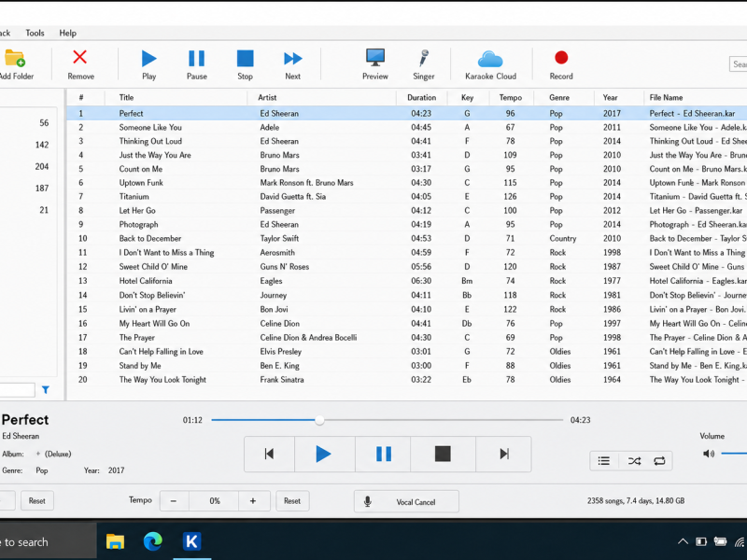The width and height of the screenshot is (747, 560).
Task: Toggle repeat playback mode
Action: tap(659, 461)
